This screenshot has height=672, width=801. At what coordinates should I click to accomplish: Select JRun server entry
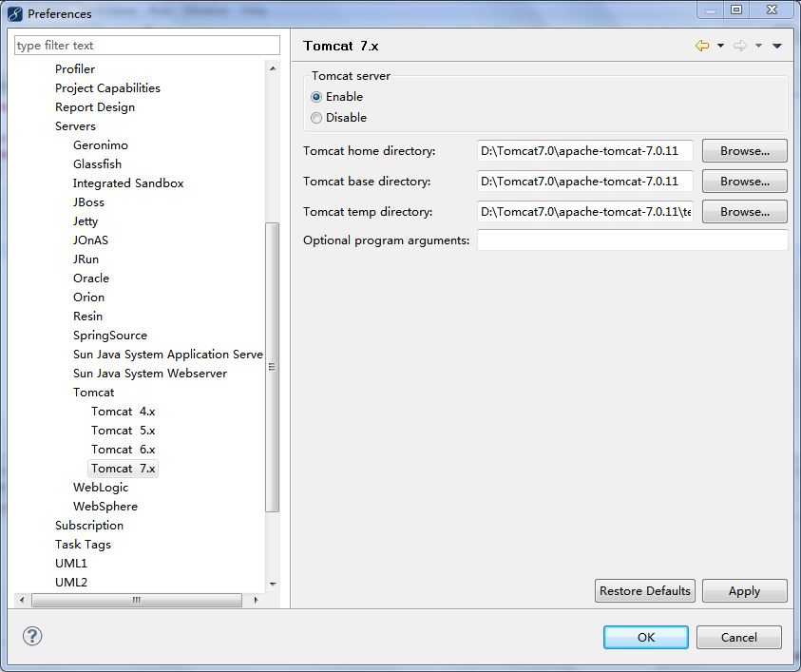pyautogui.click(x=86, y=259)
